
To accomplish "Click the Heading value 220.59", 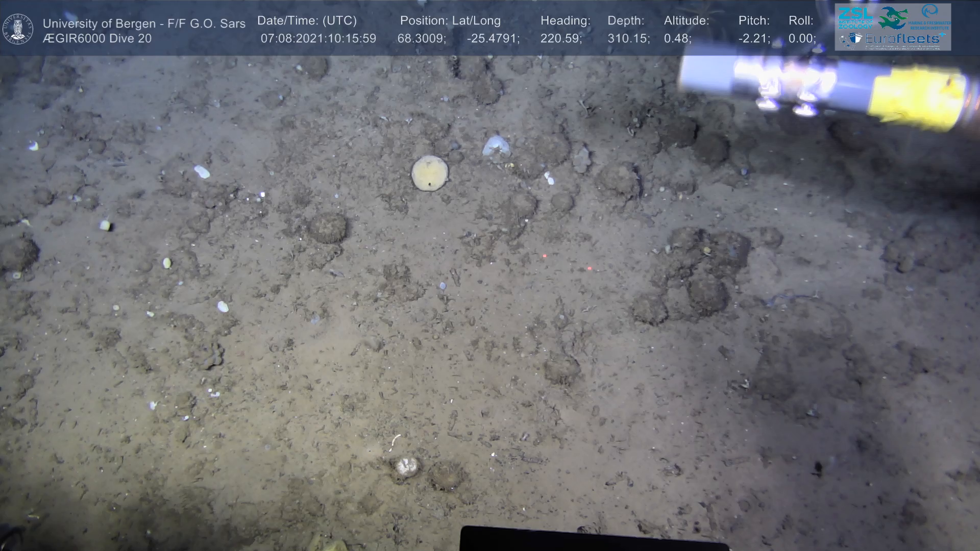I will (560, 39).
